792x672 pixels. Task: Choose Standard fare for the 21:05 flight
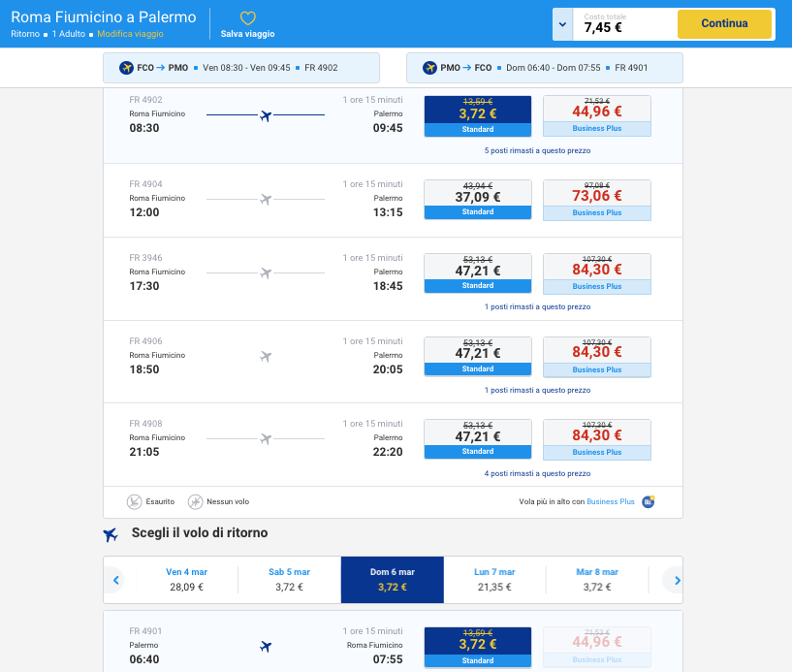pos(478,438)
